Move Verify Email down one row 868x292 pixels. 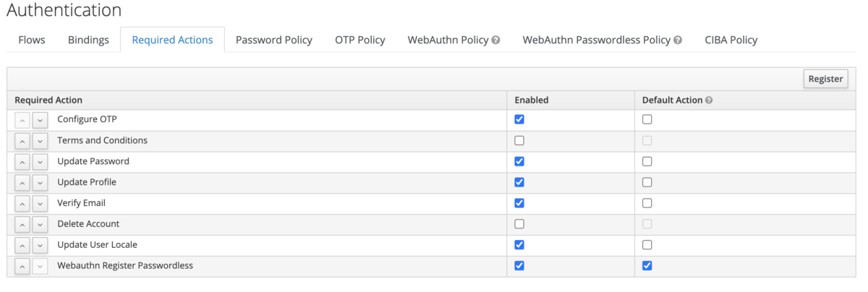tap(40, 204)
